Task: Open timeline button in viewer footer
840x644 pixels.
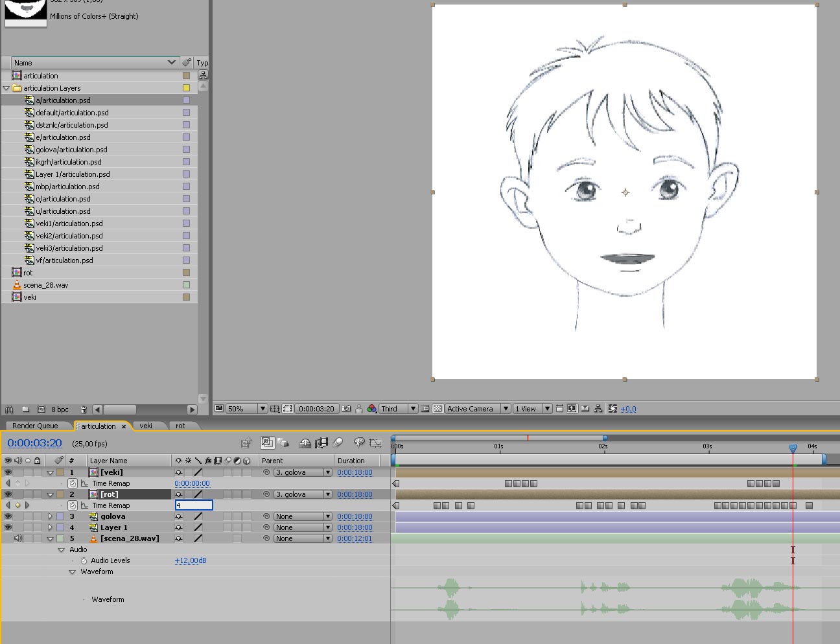Action: point(585,409)
